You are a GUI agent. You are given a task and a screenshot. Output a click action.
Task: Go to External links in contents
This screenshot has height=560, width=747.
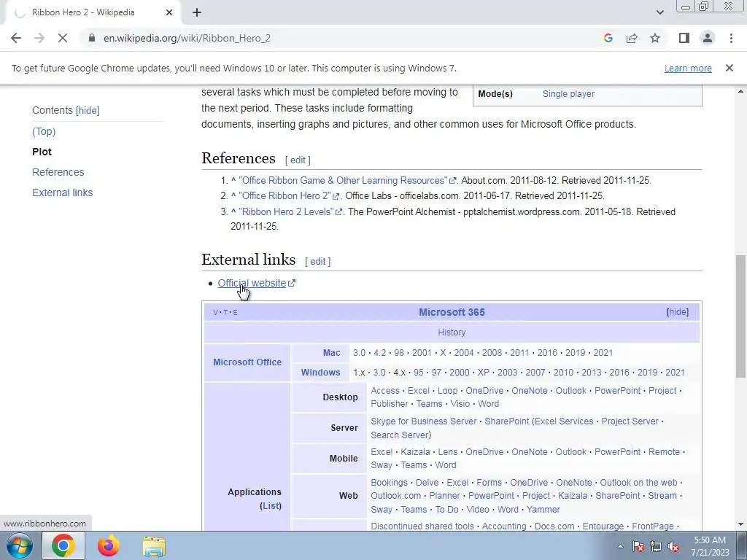[63, 192]
